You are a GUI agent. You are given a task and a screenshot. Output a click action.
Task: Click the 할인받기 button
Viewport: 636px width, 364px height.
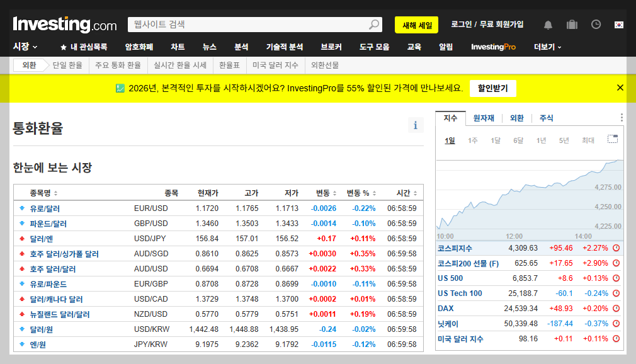point(494,88)
